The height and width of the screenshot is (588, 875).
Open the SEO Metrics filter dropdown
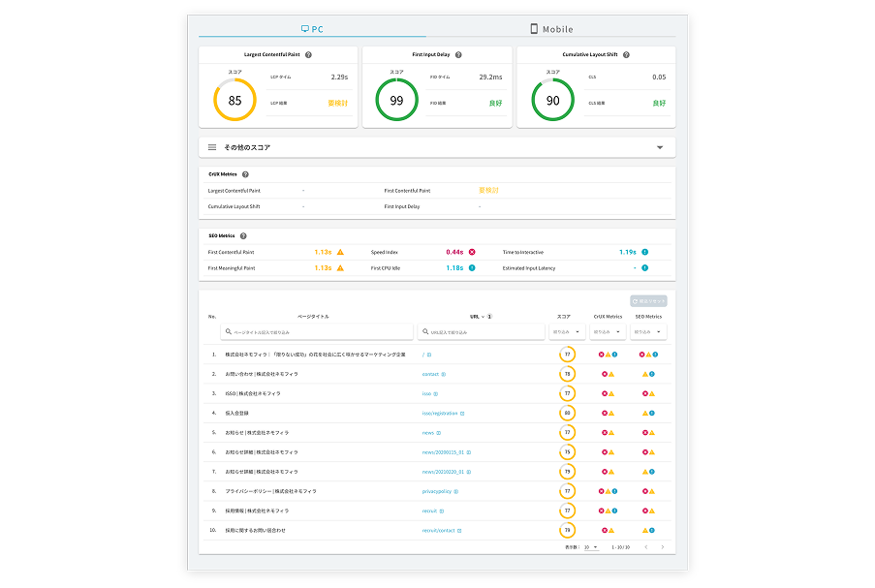(x=648, y=332)
